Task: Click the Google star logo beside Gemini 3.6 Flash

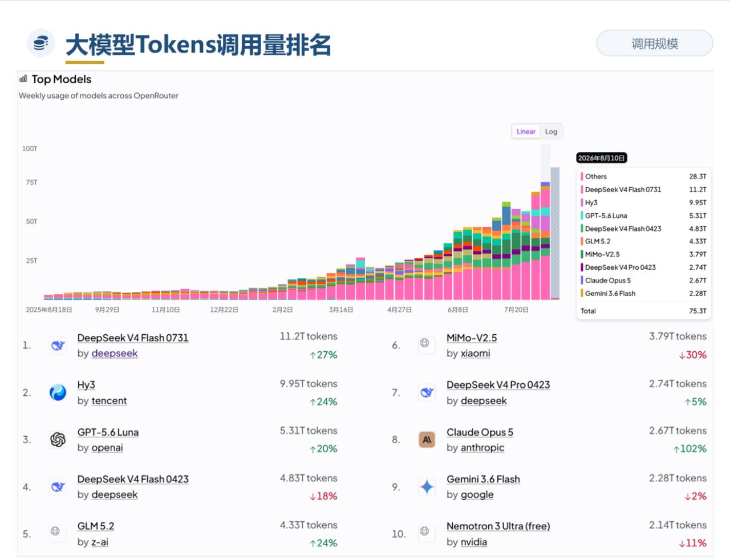Action: pos(427,486)
